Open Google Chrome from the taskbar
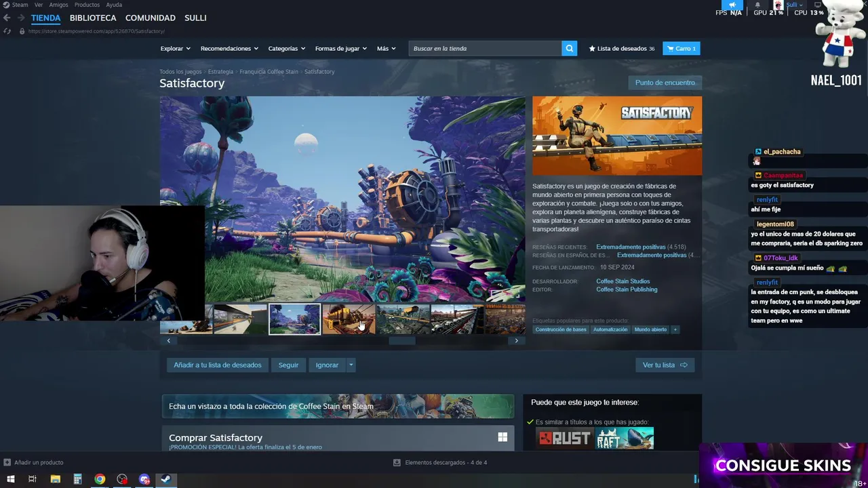 coord(100,479)
